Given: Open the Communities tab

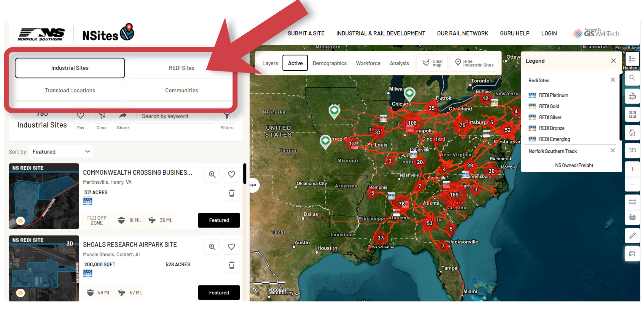Looking at the screenshot, I should 182,90.
